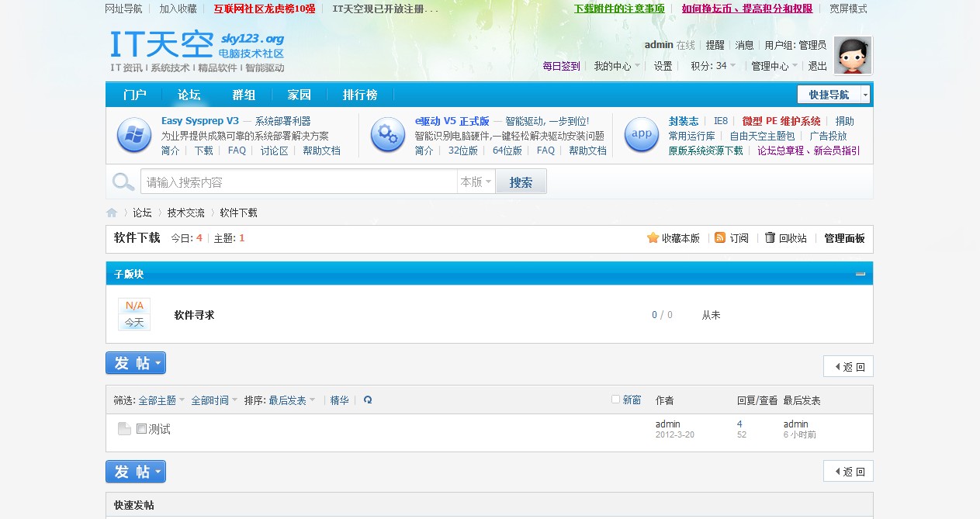The image size is (980, 519).
Task: Click the 收藏本版 star icon
Action: pos(653,237)
